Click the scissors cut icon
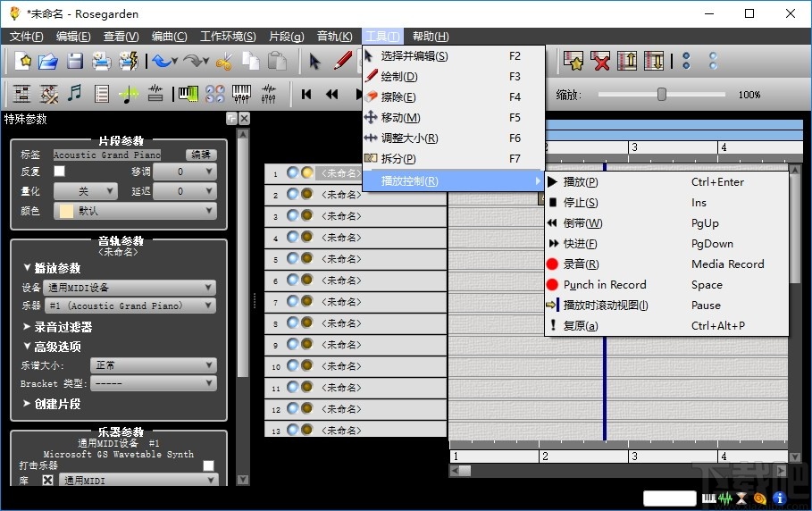This screenshot has width=812, height=511. point(223,62)
